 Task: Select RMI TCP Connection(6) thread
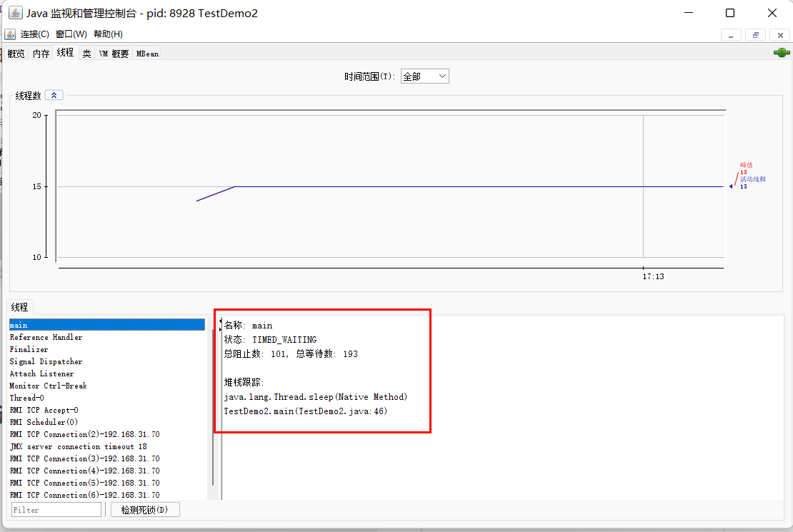point(107,495)
